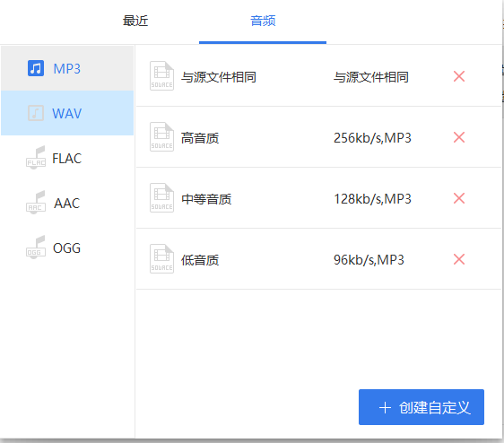Choose AAC in the format list
504x443 pixels.
[67, 203]
